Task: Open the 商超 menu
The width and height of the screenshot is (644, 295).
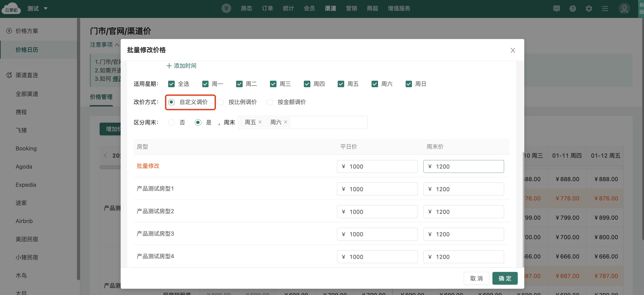Action: 372,9
